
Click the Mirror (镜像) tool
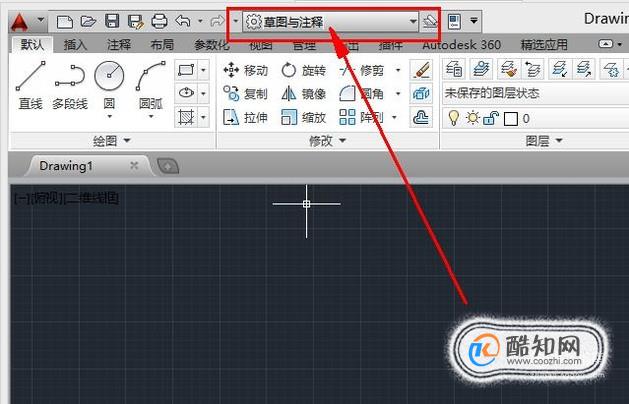303,94
